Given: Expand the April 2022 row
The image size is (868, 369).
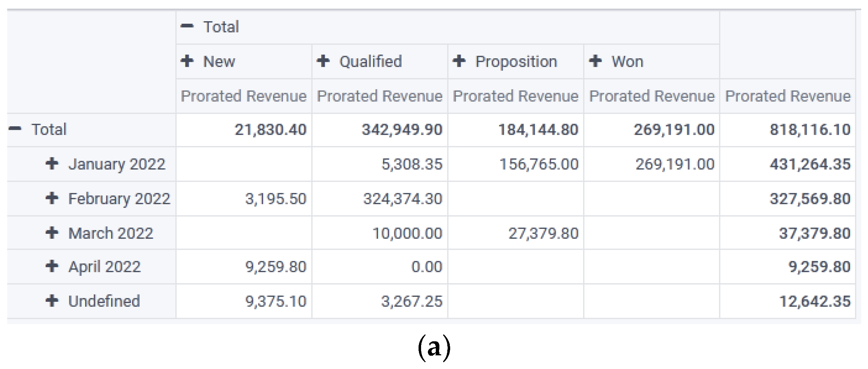Looking at the screenshot, I should (52, 266).
